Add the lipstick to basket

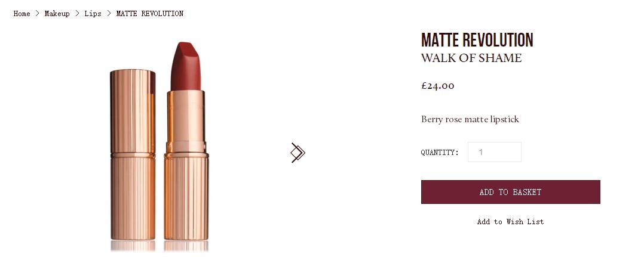coord(511,192)
